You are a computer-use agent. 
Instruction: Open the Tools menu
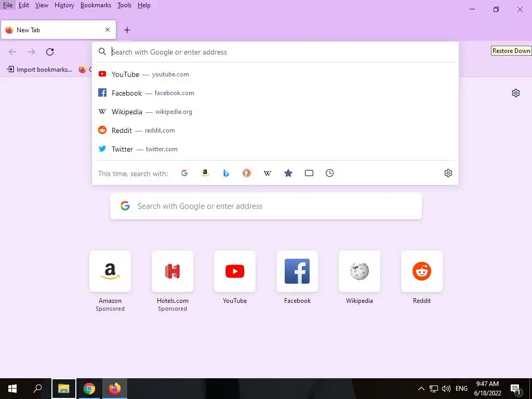click(x=124, y=5)
